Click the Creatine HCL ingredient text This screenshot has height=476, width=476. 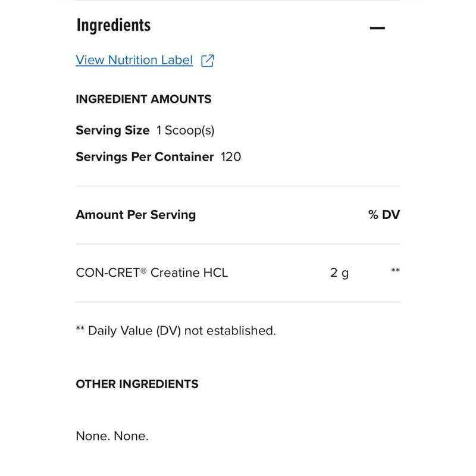189,273
